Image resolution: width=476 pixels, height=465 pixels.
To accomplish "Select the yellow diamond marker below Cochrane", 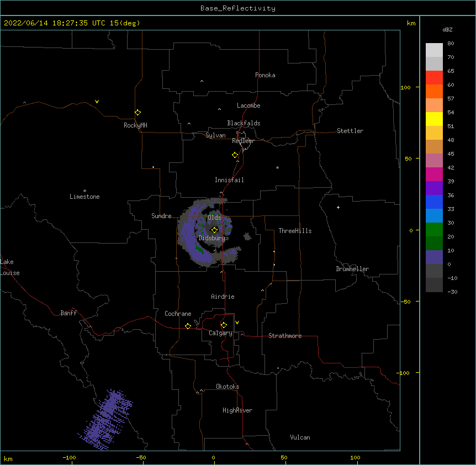I will pyautogui.click(x=188, y=326).
